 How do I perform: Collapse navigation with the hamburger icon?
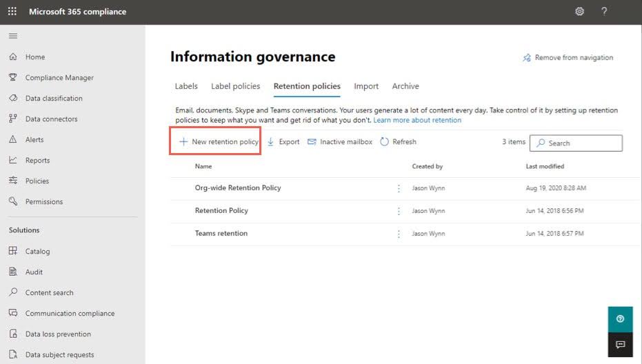pos(13,36)
